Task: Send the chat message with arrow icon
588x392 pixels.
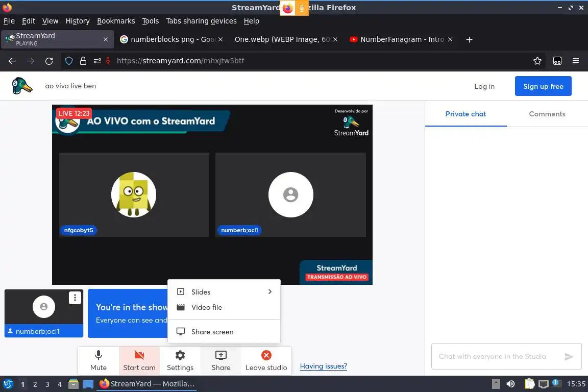Action: [569, 356]
